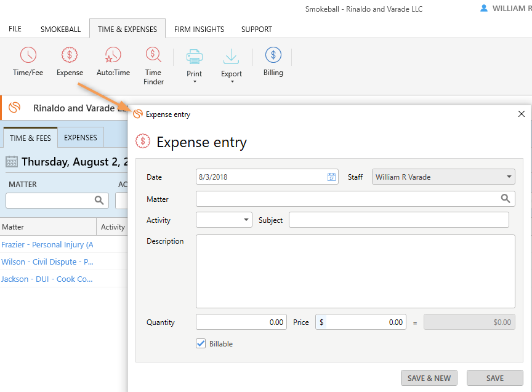Image resolution: width=532 pixels, height=392 pixels.
Task: Click the Subject text field
Action: (x=398, y=220)
